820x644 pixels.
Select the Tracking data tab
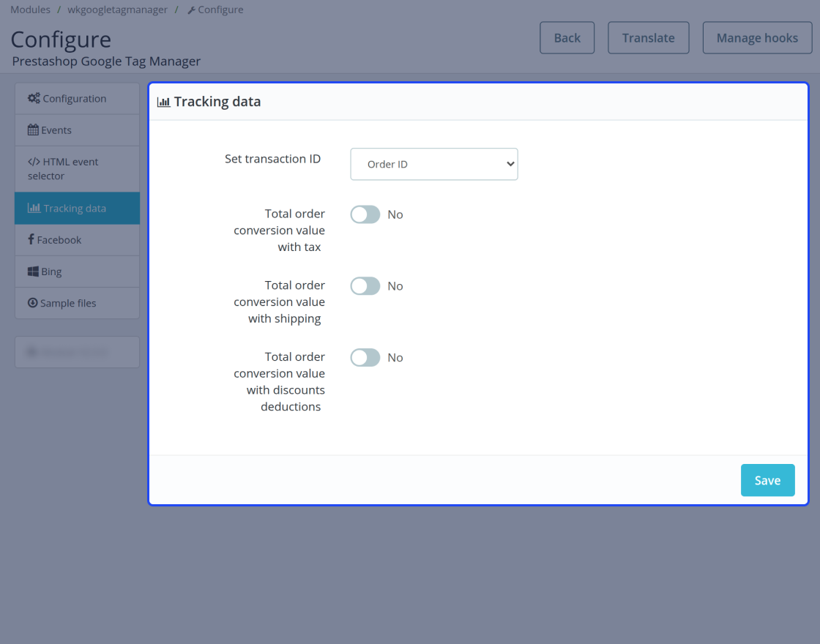pos(78,208)
